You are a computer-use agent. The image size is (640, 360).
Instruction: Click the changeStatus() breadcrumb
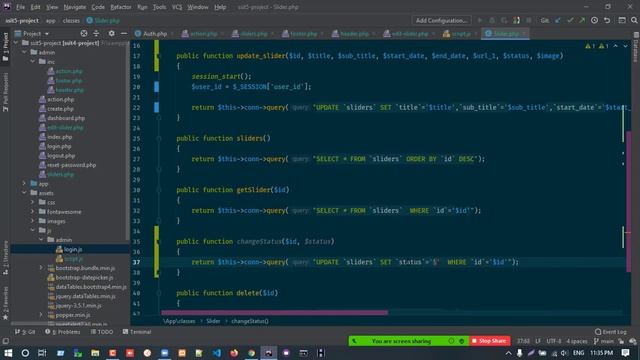pos(250,321)
